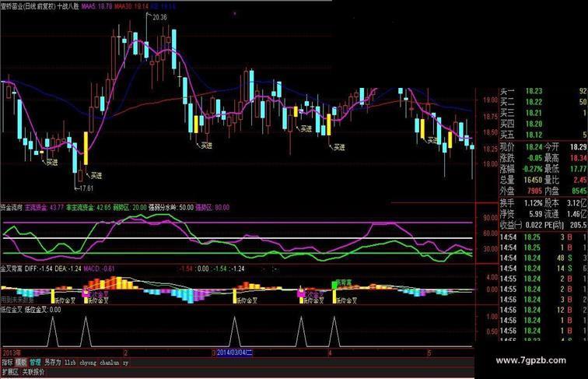The height and width of the screenshot is (379, 588).
Task: Click the PE(动) 205.5 value
Action: (x=579, y=225)
